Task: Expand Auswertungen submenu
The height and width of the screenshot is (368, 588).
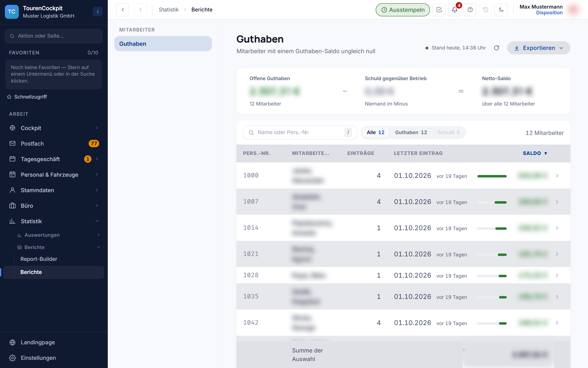Action: tap(58, 235)
